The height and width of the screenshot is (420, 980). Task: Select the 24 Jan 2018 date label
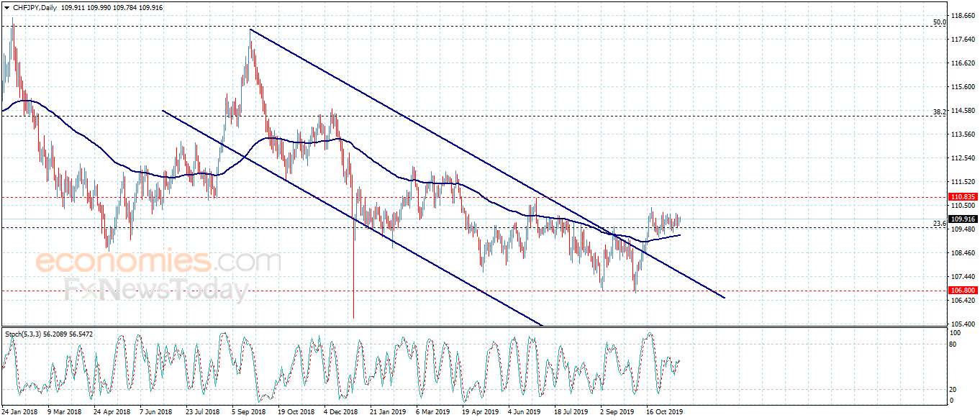click(x=19, y=413)
